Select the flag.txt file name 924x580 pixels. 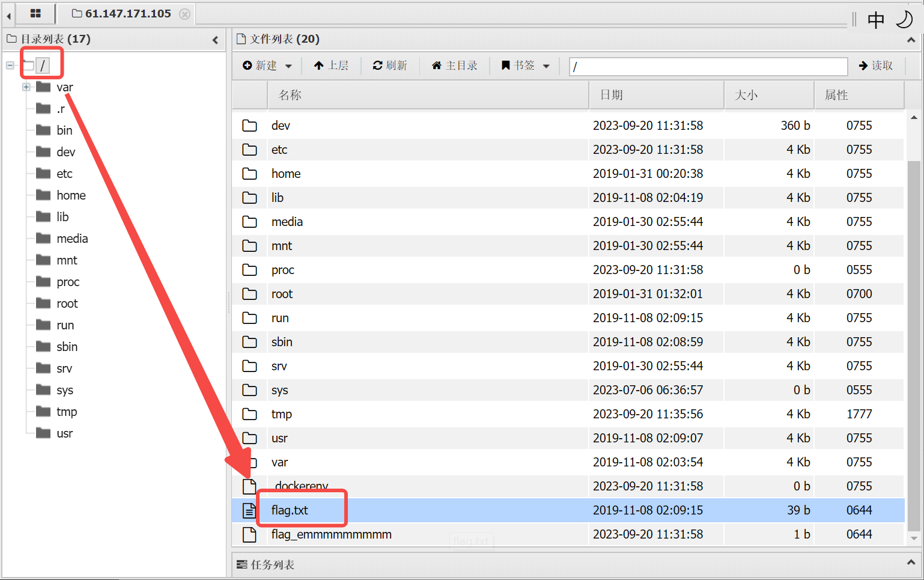(290, 510)
